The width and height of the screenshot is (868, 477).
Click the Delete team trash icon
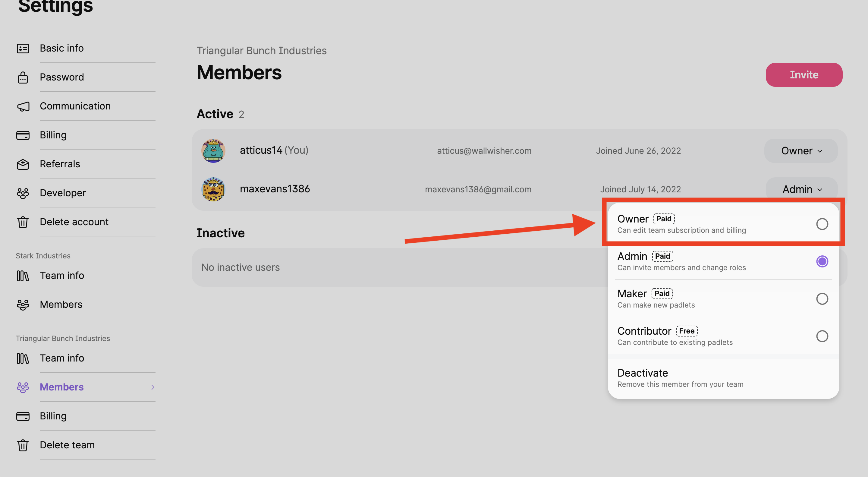pos(23,446)
